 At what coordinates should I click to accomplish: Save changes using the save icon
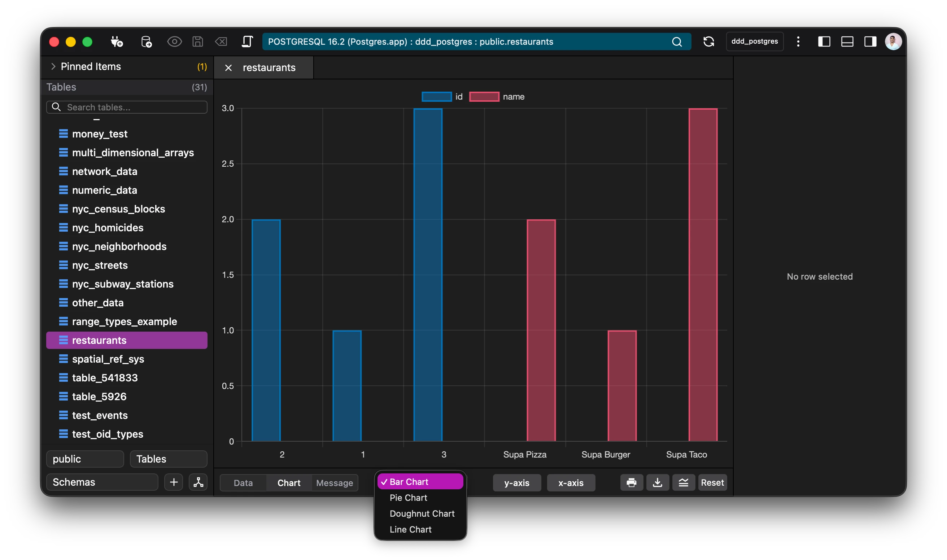point(198,41)
